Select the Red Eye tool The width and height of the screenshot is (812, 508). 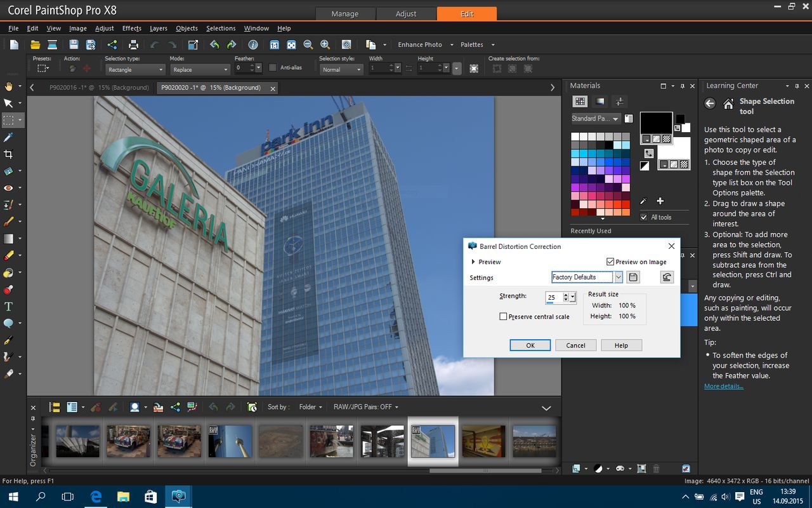[9, 188]
